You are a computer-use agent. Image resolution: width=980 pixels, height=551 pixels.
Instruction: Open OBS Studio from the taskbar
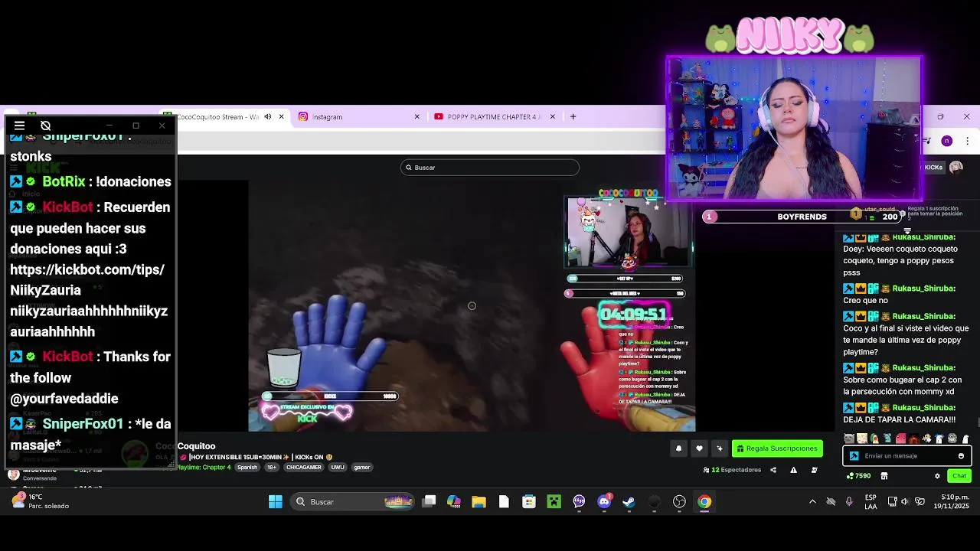[679, 502]
